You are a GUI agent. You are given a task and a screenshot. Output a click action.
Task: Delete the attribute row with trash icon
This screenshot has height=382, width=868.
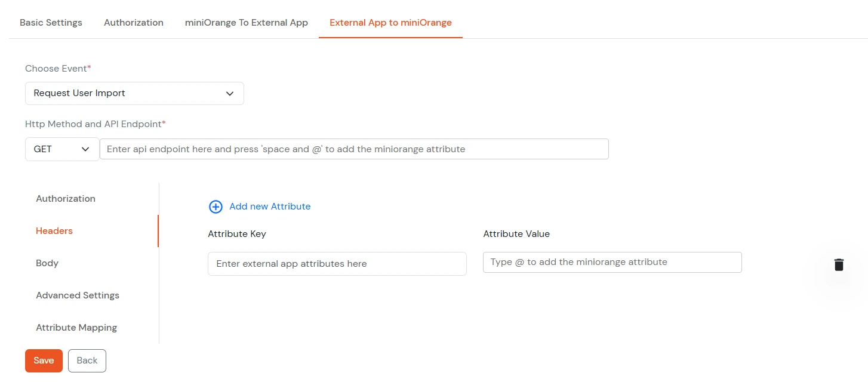click(x=839, y=264)
